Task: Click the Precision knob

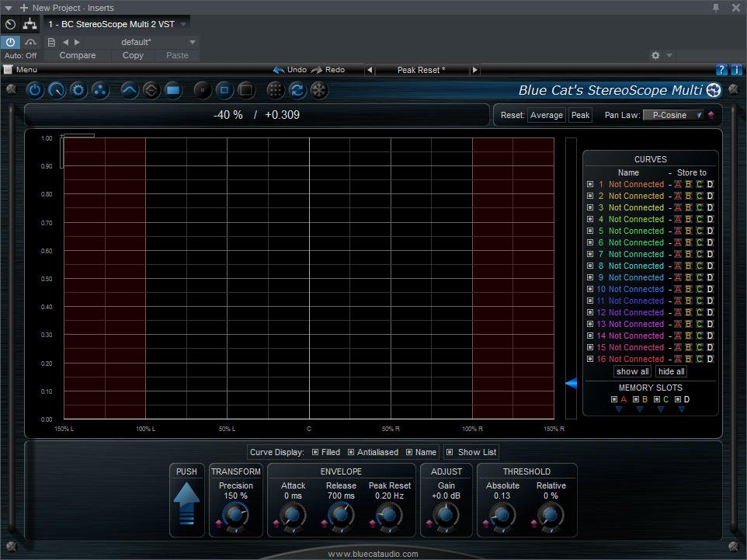Action: 235,516
